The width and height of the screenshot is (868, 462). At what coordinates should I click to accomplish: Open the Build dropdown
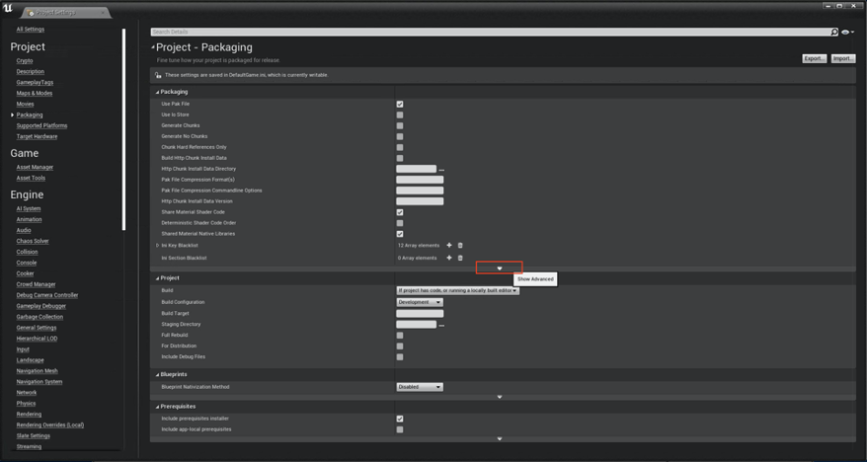(458, 290)
